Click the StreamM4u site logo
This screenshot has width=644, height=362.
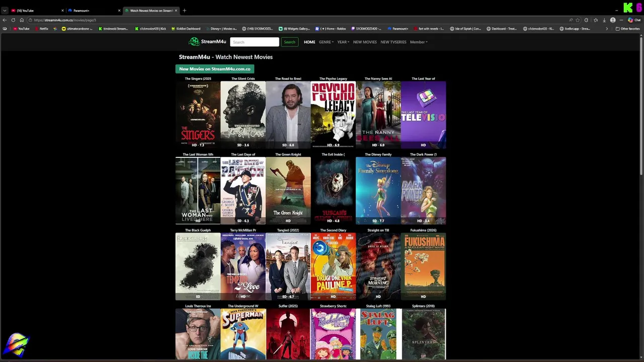tap(207, 42)
